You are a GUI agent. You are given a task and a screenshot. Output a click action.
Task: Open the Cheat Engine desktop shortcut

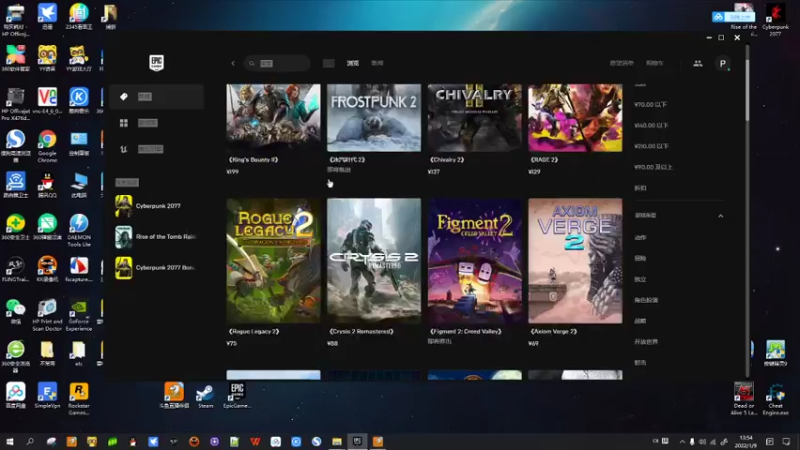point(776,399)
